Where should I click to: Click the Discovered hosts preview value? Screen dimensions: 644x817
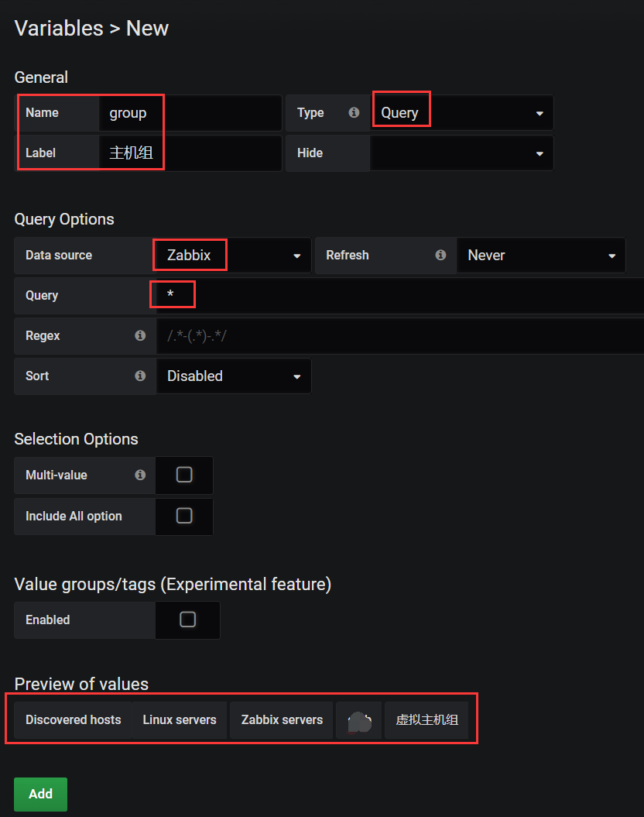pos(74,720)
